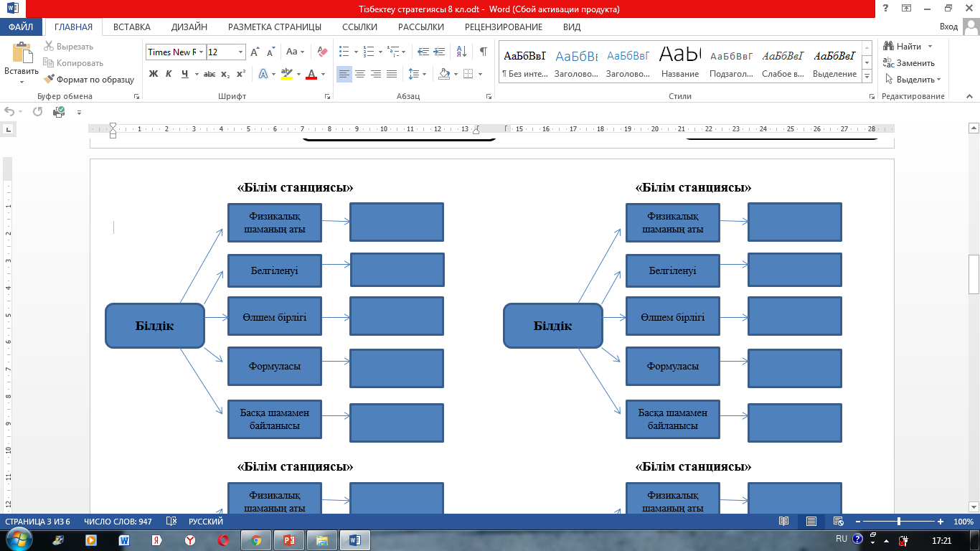Increase font size with the grow-font icon
The image size is (980, 551).
(255, 52)
